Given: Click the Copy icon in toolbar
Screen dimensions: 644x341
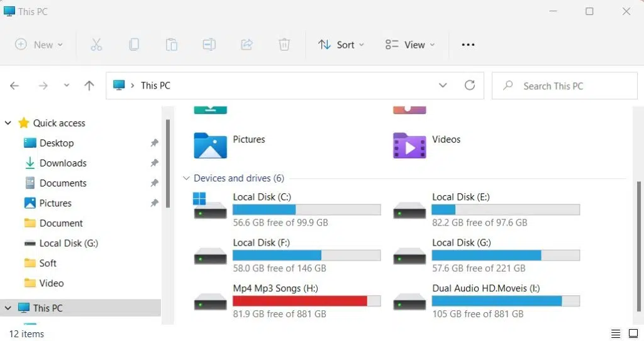Looking at the screenshot, I should pos(133,45).
